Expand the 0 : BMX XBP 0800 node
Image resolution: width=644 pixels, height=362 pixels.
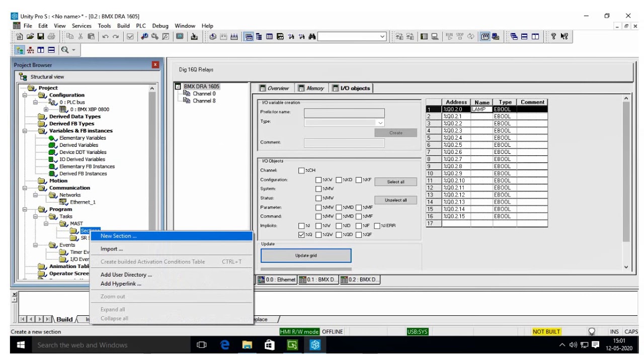47,109
